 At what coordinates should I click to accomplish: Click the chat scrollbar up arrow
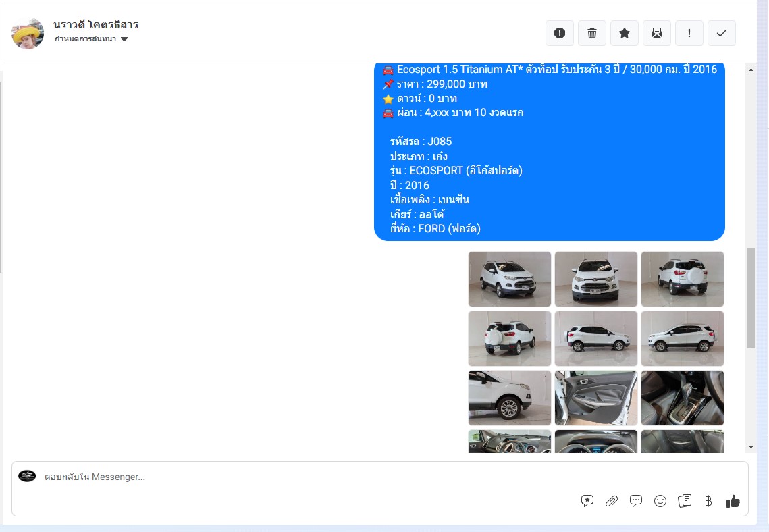coord(751,70)
